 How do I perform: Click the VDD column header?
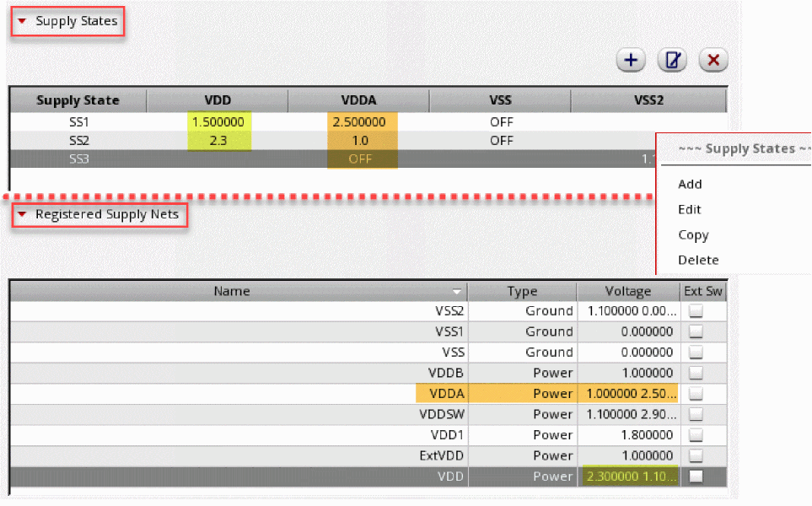218,100
